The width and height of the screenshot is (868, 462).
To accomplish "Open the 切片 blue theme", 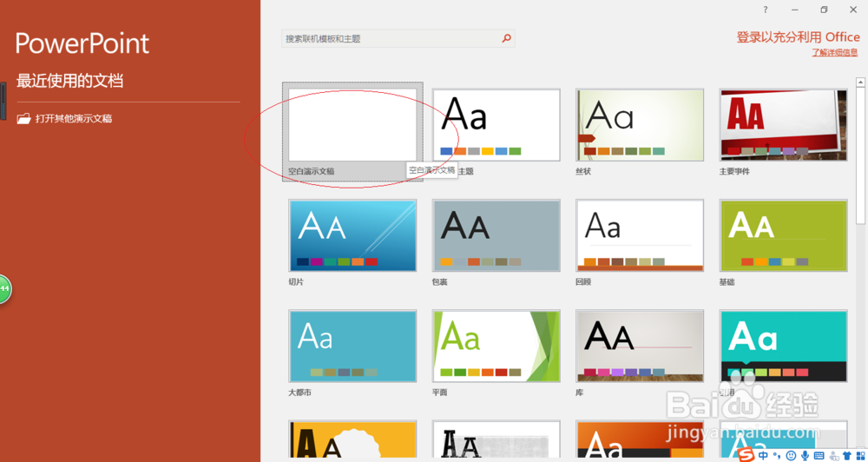I will coord(352,235).
